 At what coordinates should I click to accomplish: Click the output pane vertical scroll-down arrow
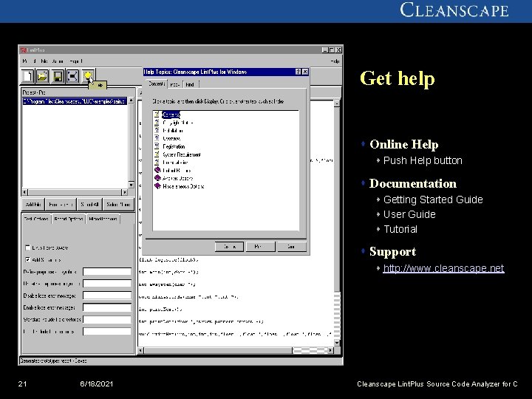click(337, 343)
